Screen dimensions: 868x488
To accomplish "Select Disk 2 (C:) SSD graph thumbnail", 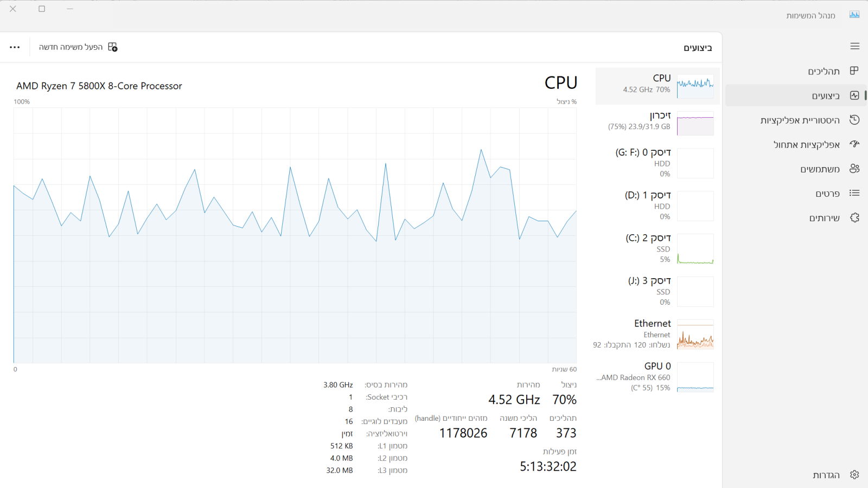I will click(695, 249).
